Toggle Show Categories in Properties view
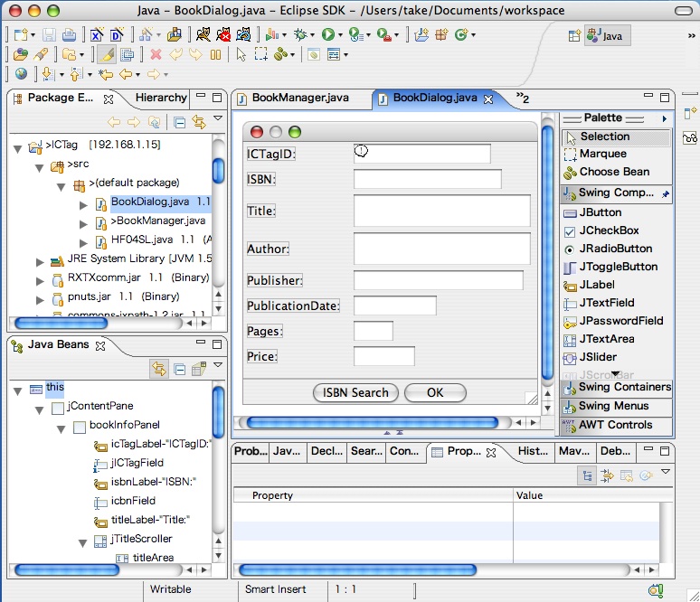 coord(587,475)
